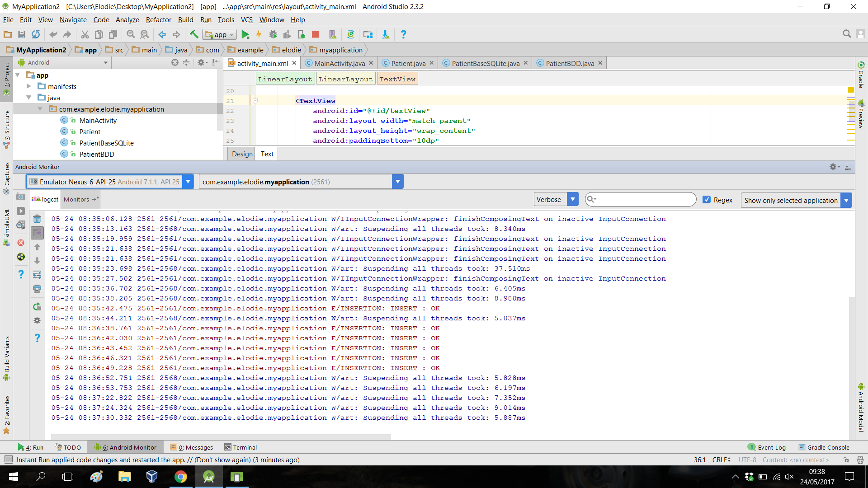This screenshot has width=868, height=488.
Task: Click the Make Project hammer icon
Action: pos(194,34)
